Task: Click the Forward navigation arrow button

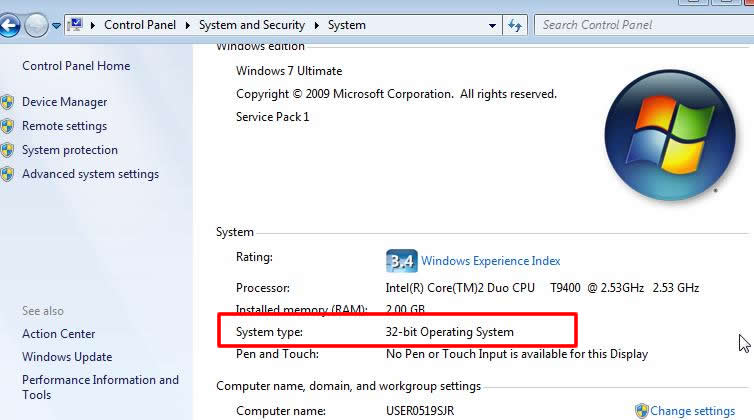Action: click(36, 25)
